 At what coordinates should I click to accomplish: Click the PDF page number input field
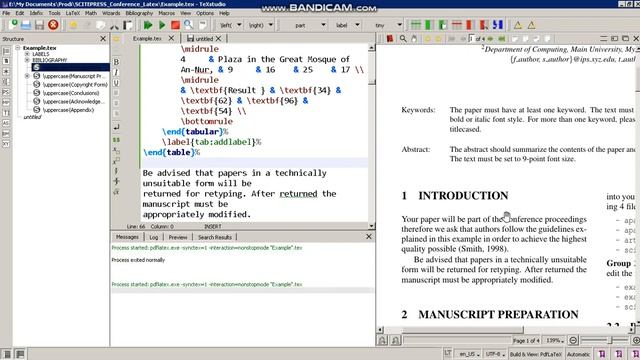(x=472, y=39)
